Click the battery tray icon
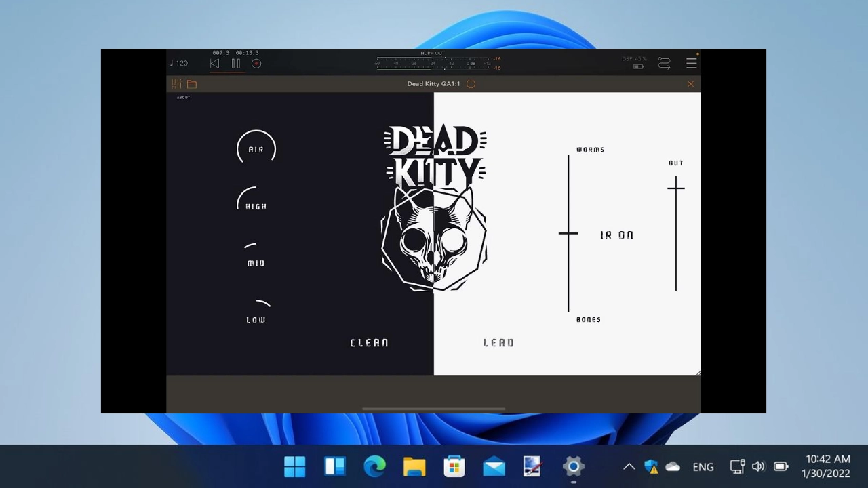The image size is (868, 488). [x=781, y=466]
